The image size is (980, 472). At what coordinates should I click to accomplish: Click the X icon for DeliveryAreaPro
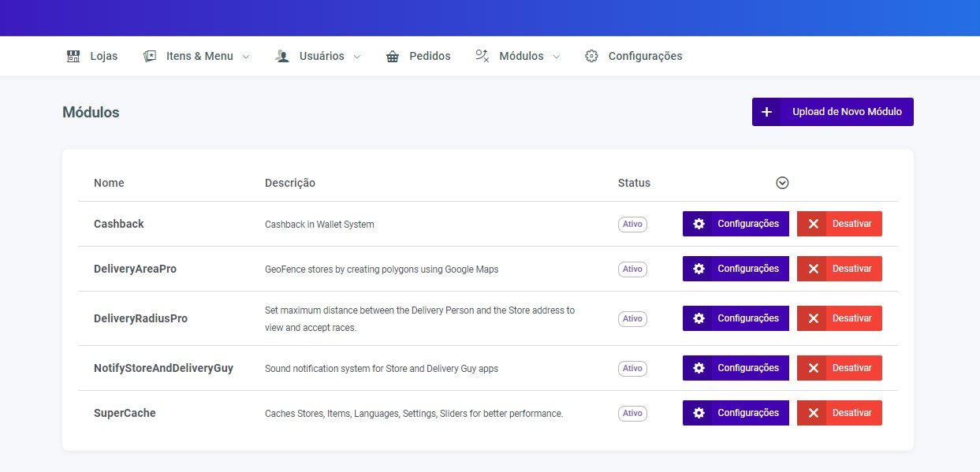tap(813, 269)
